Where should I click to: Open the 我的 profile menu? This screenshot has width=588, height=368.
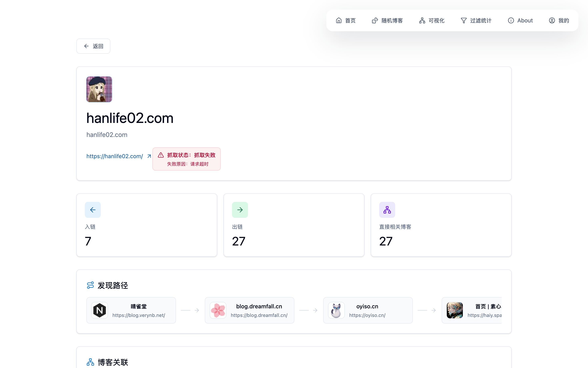(559, 20)
